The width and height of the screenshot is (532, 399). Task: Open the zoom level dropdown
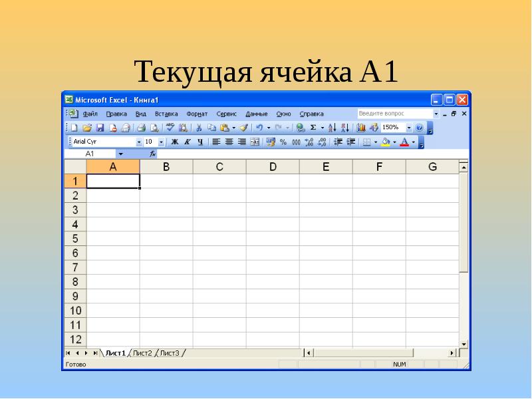point(410,126)
